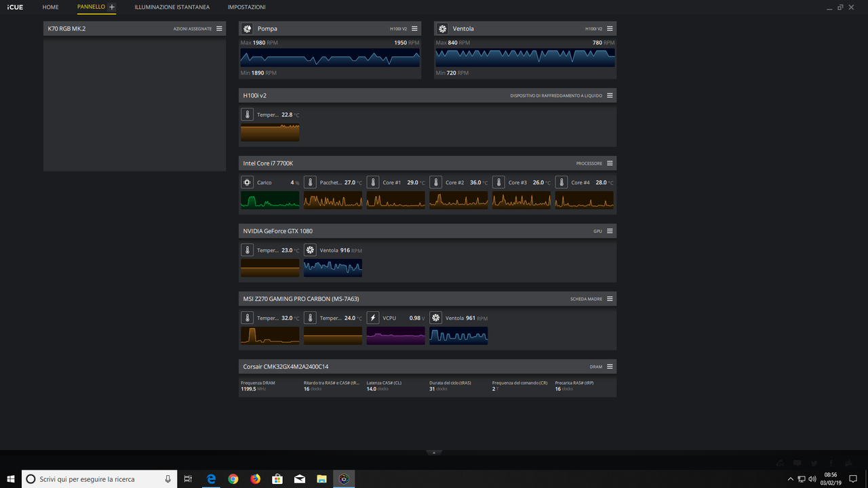Select the thermometer icon for Core #2
The height and width of the screenshot is (488, 868).
pyautogui.click(x=435, y=182)
